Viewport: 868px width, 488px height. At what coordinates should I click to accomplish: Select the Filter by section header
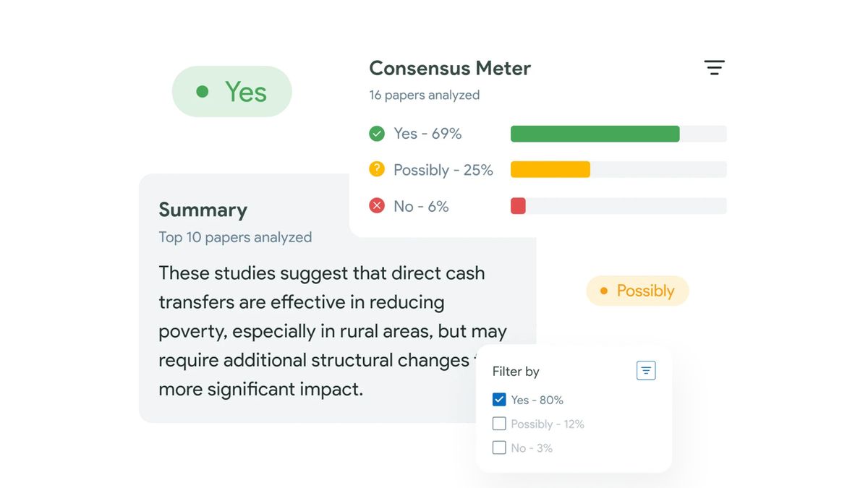click(516, 371)
